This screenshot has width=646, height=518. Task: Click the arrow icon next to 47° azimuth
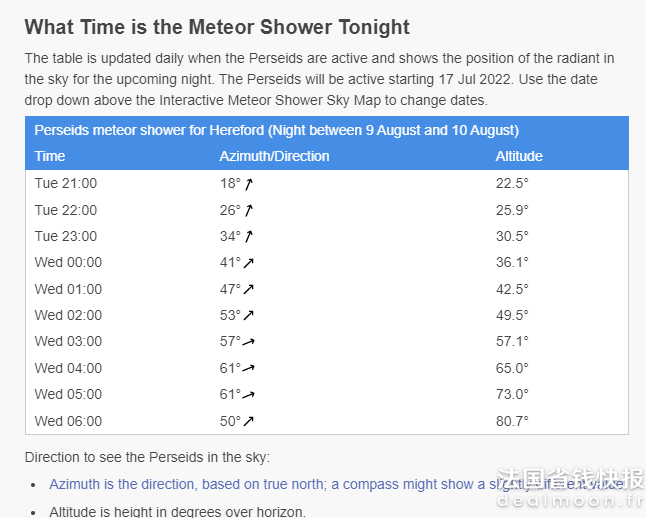click(x=248, y=290)
